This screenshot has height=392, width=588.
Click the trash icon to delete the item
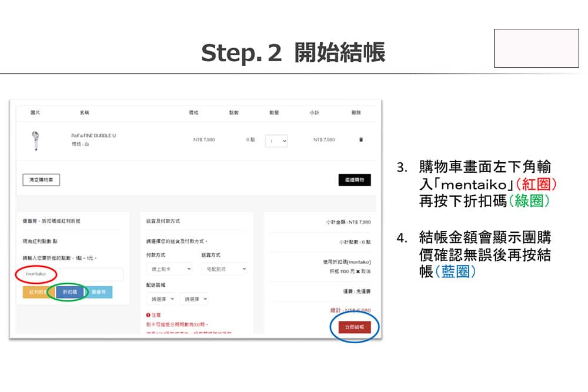point(361,140)
